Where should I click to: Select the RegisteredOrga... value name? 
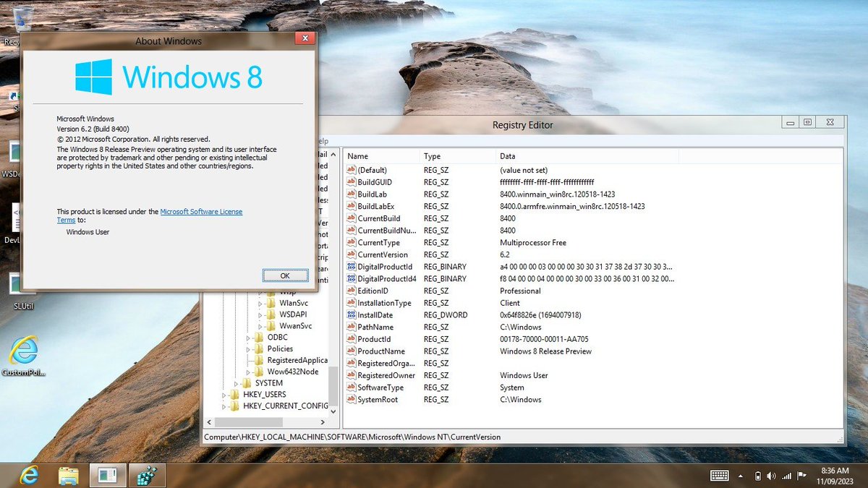[x=386, y=363]
